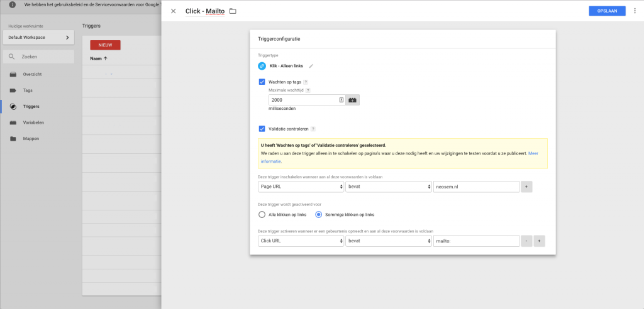
Task: Open the bevat operator dropdown for Click URL
Action: [389, 241]
